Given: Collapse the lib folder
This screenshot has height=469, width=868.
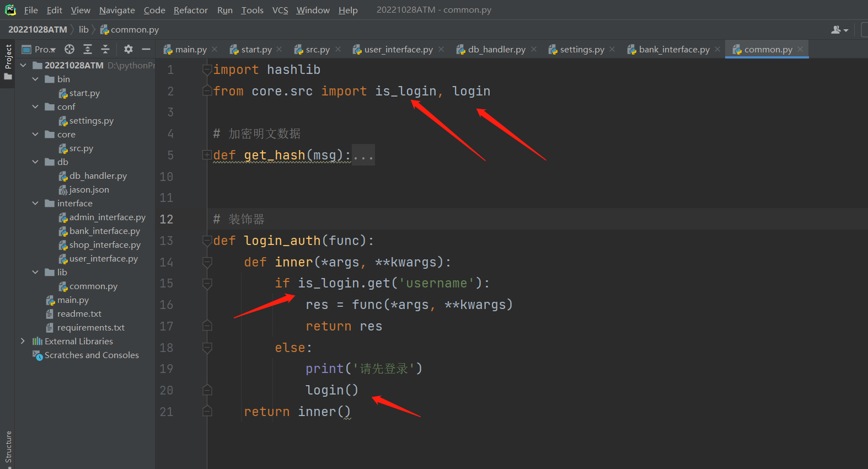Looking at the screenshot, I should (35, 272).
